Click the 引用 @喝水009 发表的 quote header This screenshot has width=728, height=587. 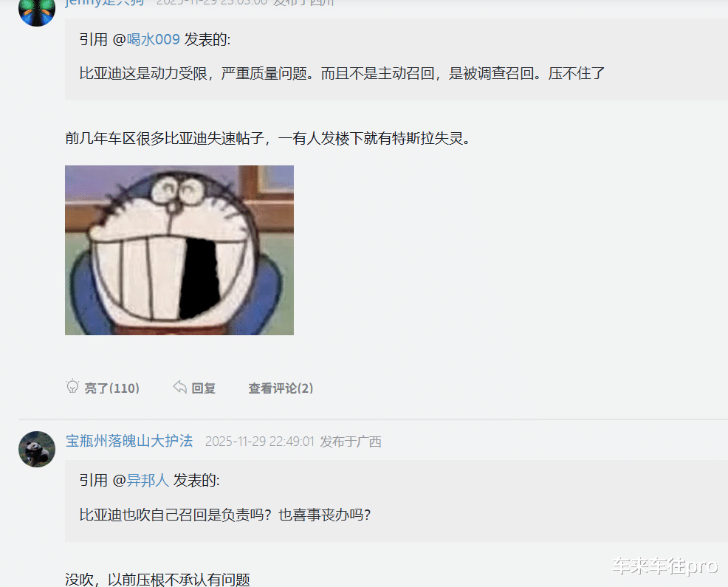[154, 39]
